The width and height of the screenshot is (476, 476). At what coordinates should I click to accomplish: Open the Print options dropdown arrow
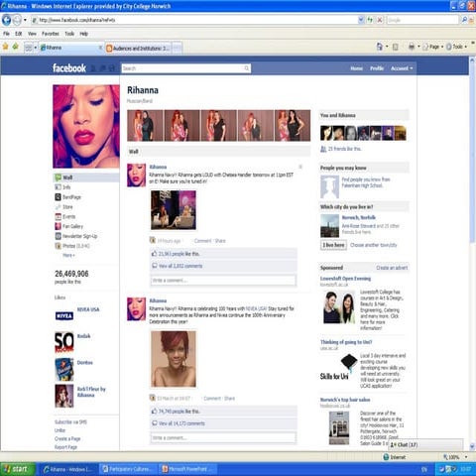coord(418,47)
